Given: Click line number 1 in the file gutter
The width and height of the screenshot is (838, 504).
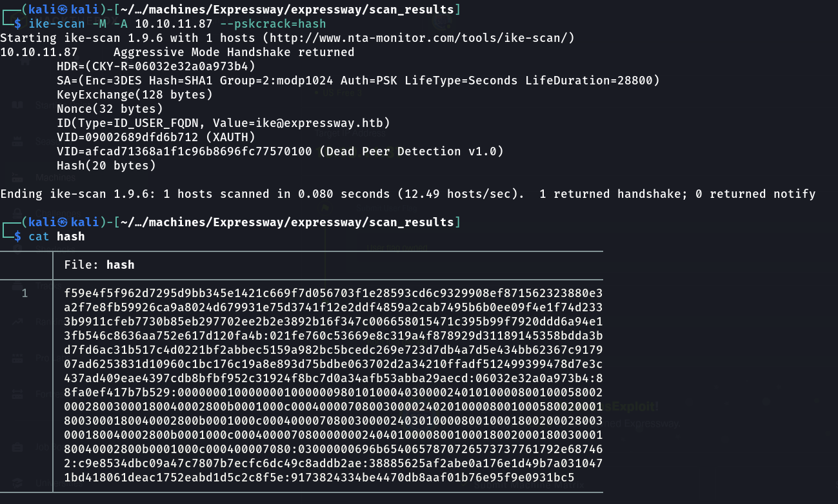Looking at the screenshot, I should click(x=25, y=293).
